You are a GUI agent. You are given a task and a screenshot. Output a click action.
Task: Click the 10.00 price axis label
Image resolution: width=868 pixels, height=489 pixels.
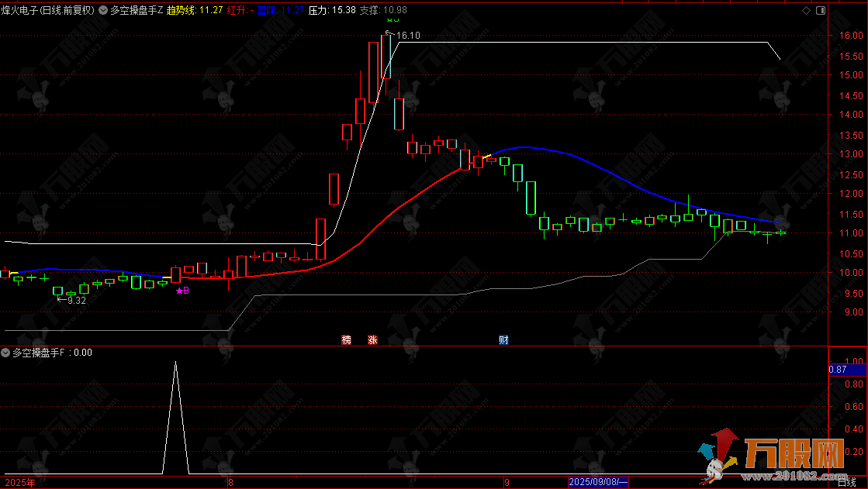point(852,272)
